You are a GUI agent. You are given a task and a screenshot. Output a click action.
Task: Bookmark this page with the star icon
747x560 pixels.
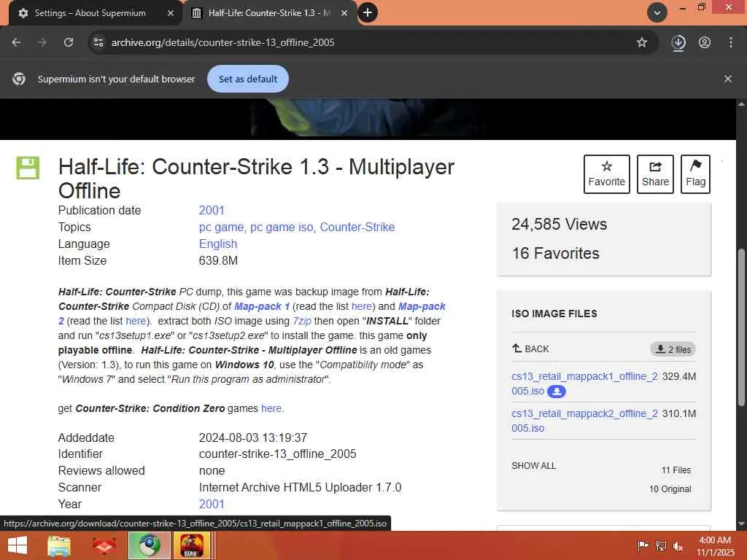click(x=642, y=42)
